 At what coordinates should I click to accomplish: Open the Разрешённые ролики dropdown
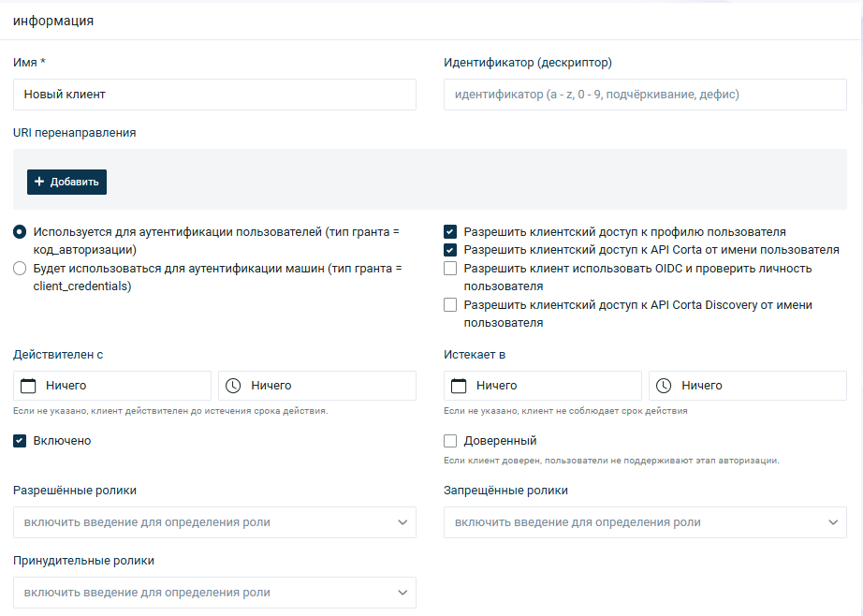pyautogui.click(x=214, y=522)
